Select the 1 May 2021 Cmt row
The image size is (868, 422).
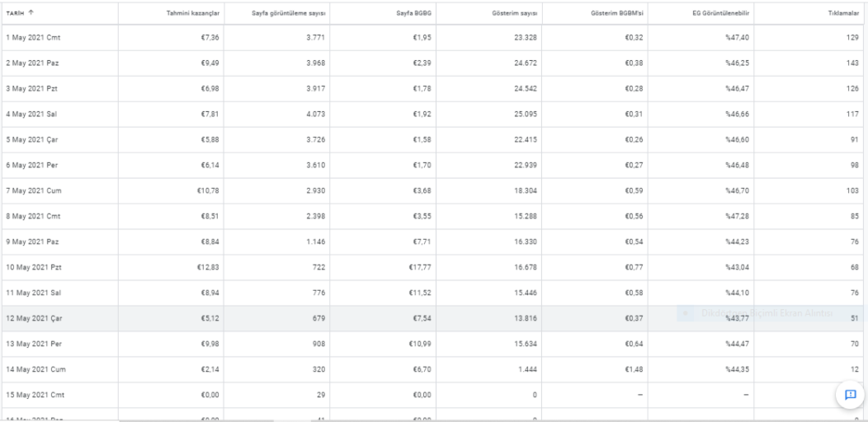pos(434,38)
